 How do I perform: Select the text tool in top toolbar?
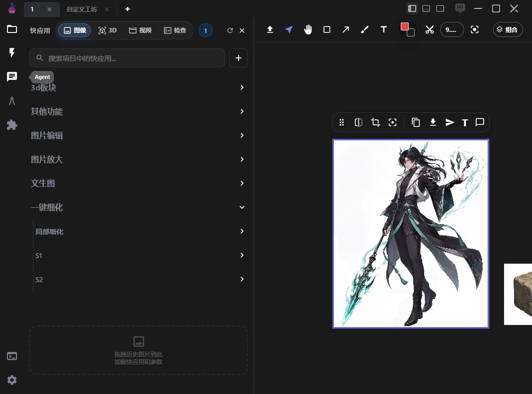[x=384, y=29]
